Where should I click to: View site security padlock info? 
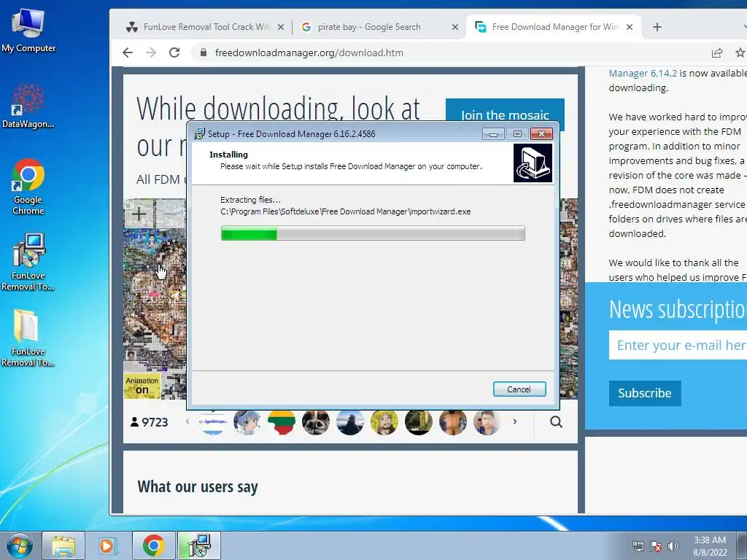[x=204, y=52]
